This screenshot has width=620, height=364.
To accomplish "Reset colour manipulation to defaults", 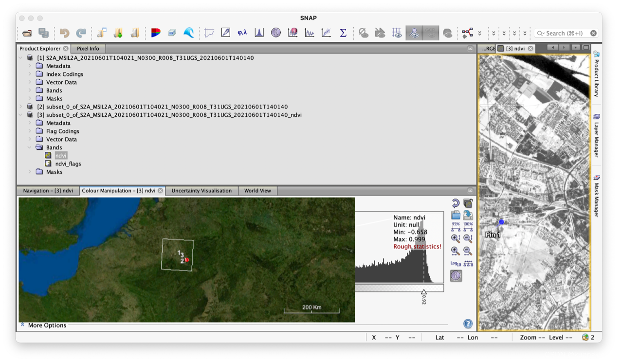I will tap(456, 203).
